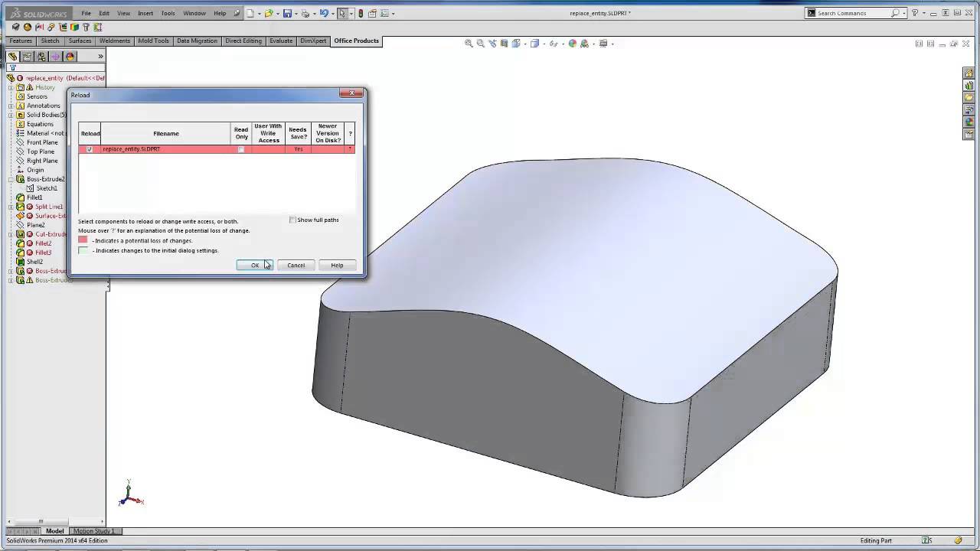Click the Filename column header
The width and height of the screenshot is (980, 551).
pyautogui.click(x=166, y=134)
